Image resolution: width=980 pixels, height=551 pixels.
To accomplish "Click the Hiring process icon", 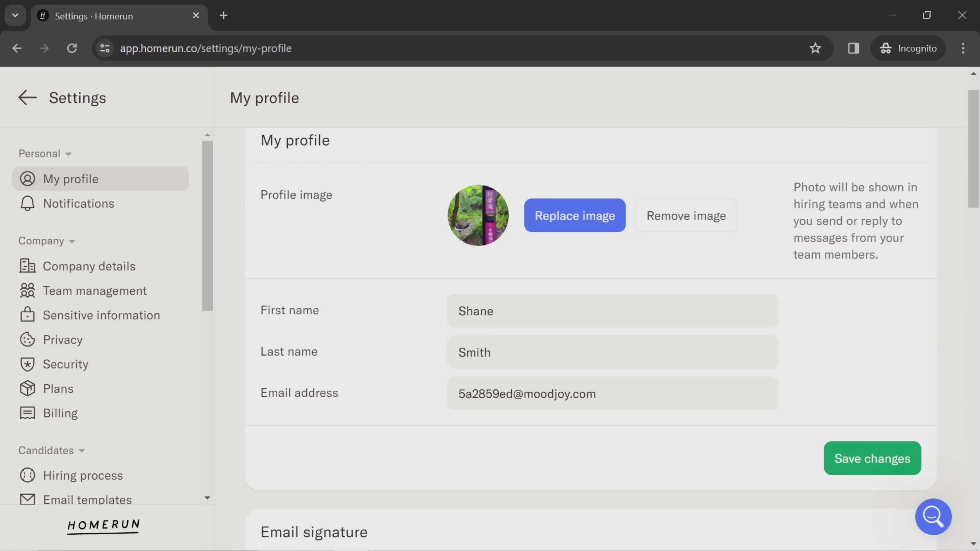I will [x=27, y=475].
